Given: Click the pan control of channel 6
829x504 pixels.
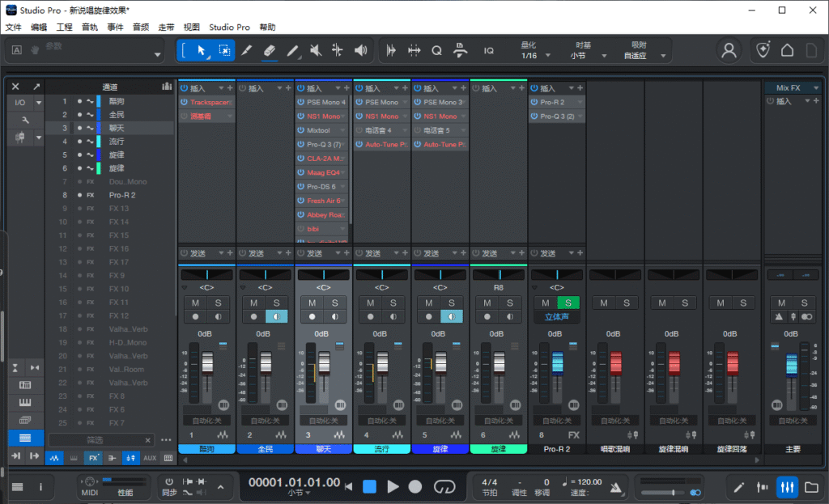Looking at the screenshot, I should tap(499, 275).
